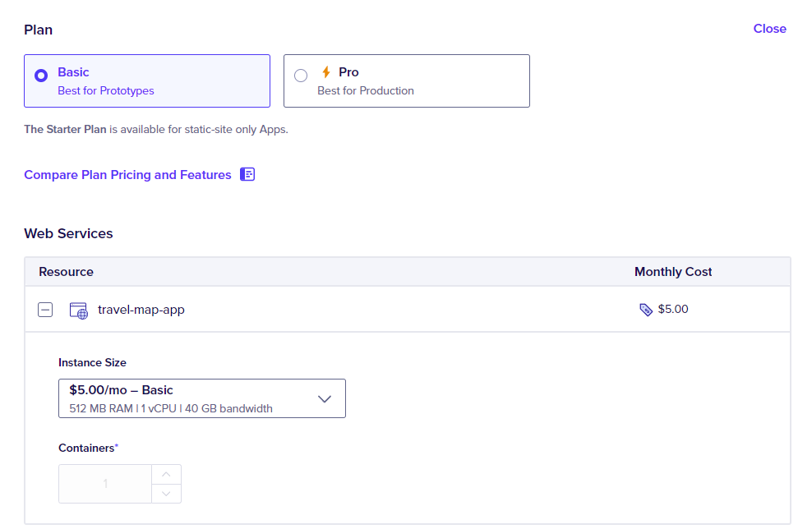Click the Containers number input field

coord(105,484)
